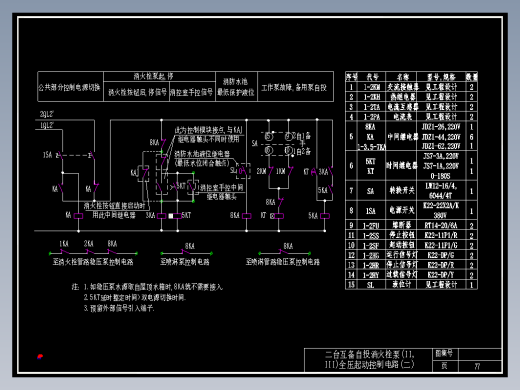Select the '自2备' selector position label
Viewport: 520px width, 390px height.
[x=303, y=152]
